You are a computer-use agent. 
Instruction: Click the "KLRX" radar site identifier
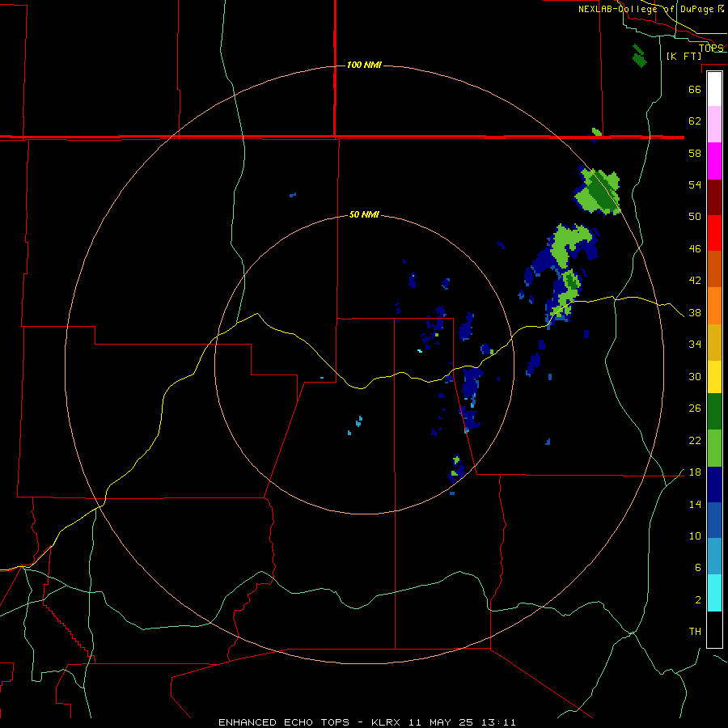click(x=387, y=722)
